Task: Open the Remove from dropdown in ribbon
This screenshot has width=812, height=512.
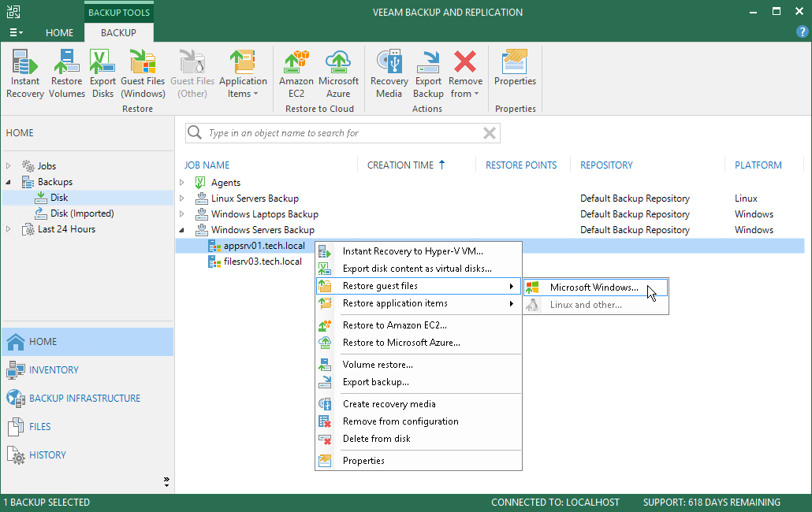Action: coord(465,73)
